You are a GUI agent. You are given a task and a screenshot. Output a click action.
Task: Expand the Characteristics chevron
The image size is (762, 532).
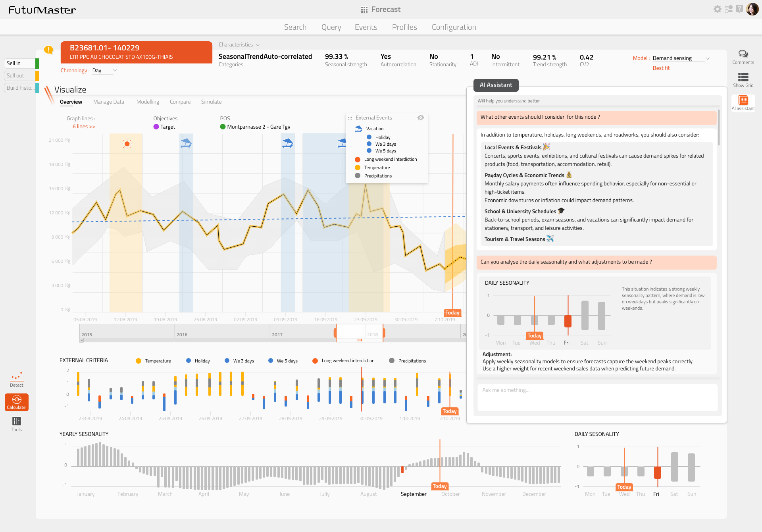pyautogui.click(x=258, y=45)
